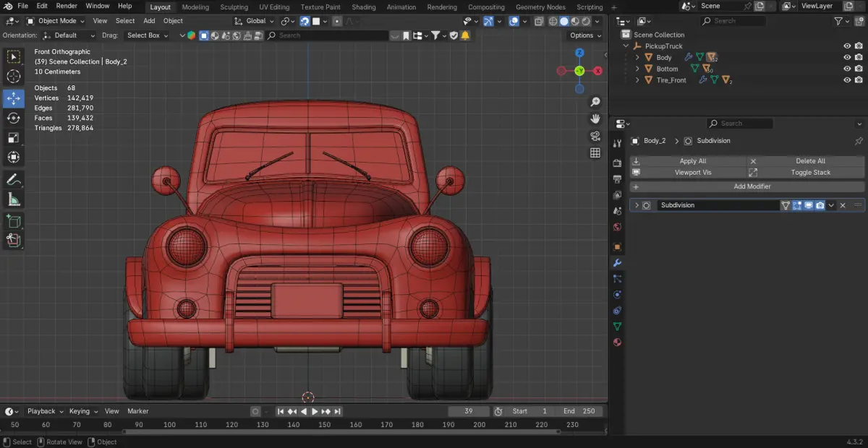Image resolution: width=868 pixels, height=448 pixels.
Task: Open the Render menu
Action: (67, 6)
